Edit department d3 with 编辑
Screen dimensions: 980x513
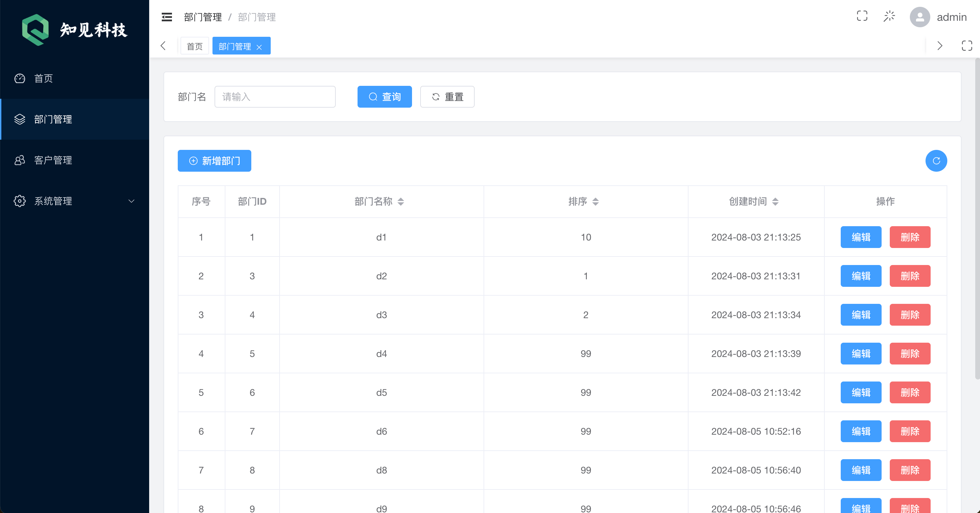(x=861, y=315)
